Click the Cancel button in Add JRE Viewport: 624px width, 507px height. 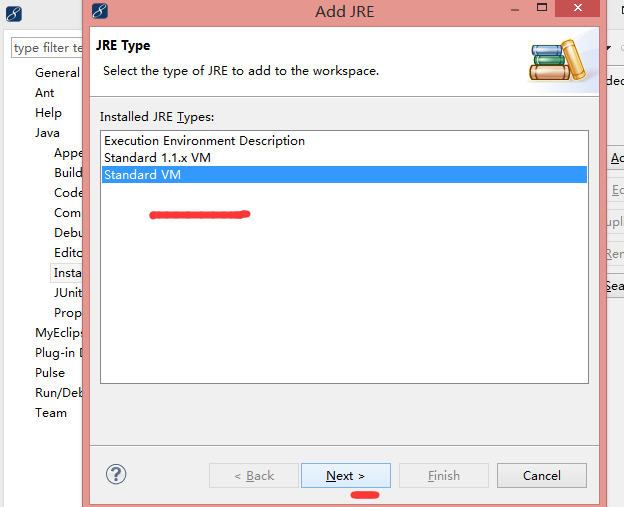[542, 475]
